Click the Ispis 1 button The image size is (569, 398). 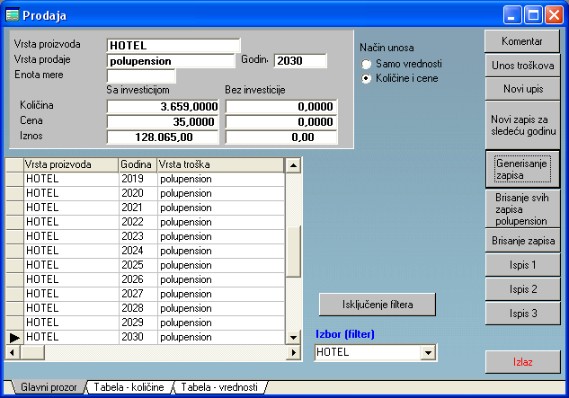[523, 265]
